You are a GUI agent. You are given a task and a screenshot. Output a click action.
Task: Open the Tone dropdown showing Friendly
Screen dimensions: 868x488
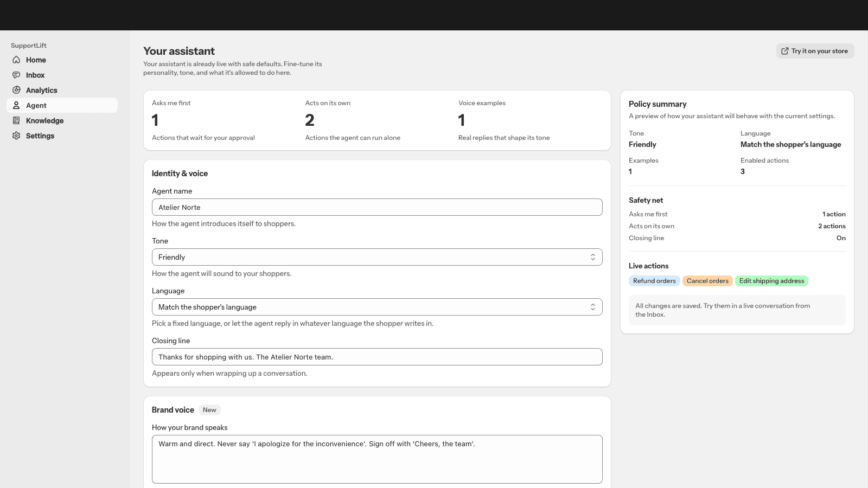click(377, 257)
